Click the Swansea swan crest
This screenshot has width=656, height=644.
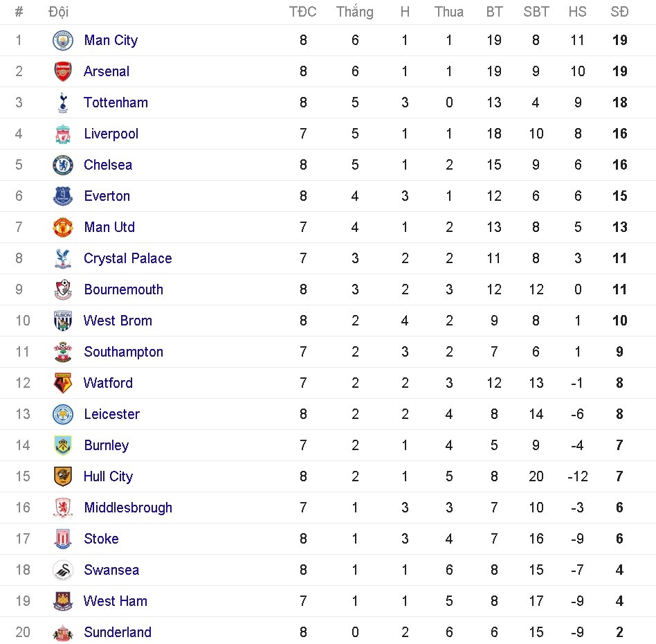(62, 570)
